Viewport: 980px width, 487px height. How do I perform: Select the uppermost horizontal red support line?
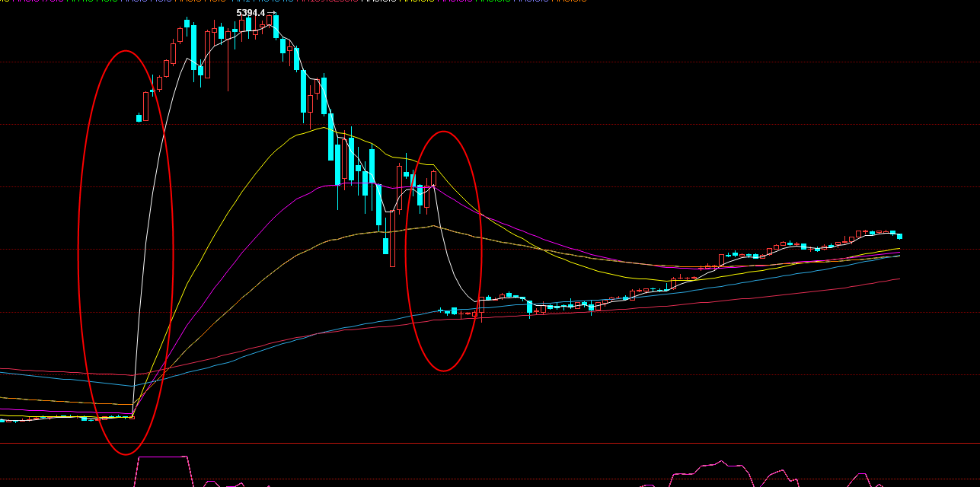[685, 313]
